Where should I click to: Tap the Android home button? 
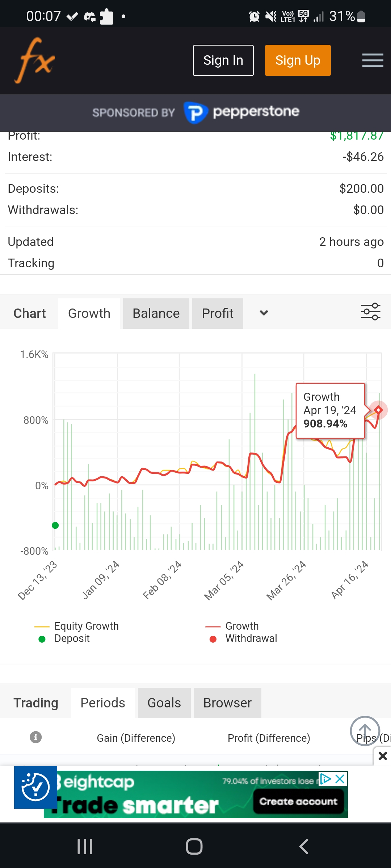[194, 846]
